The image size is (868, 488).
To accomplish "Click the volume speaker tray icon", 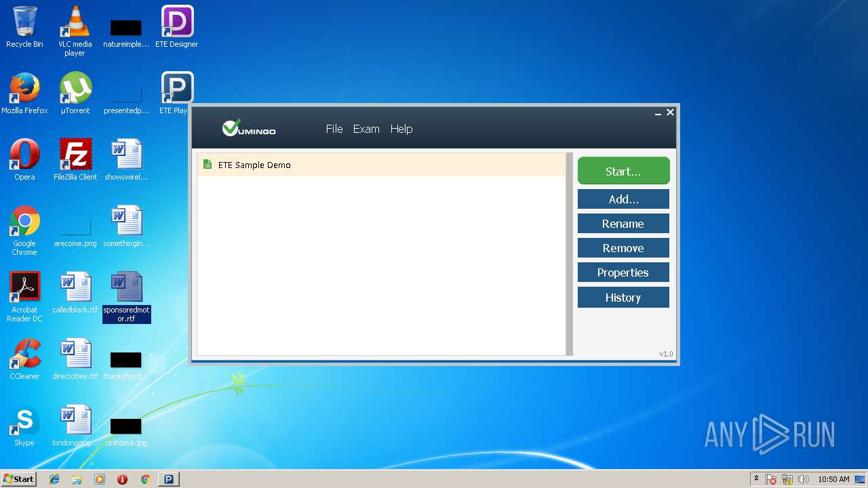I will tap(804, 479).
